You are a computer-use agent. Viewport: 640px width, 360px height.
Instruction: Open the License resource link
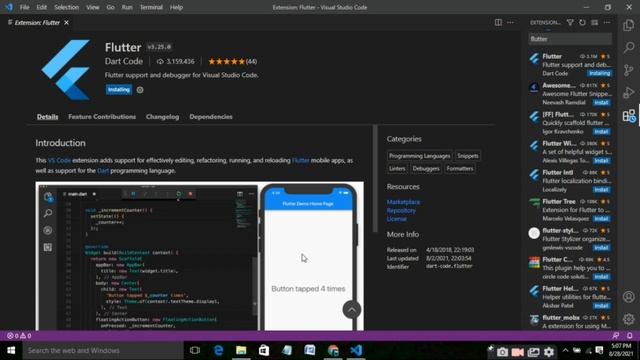coord(396,219)
